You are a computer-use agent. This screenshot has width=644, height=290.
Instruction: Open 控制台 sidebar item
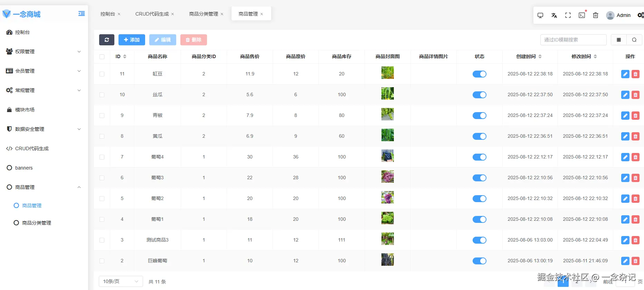click(44, 32)
